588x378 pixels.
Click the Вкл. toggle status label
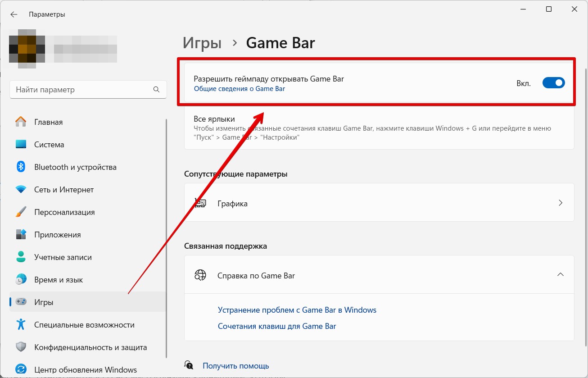[524, 83]
